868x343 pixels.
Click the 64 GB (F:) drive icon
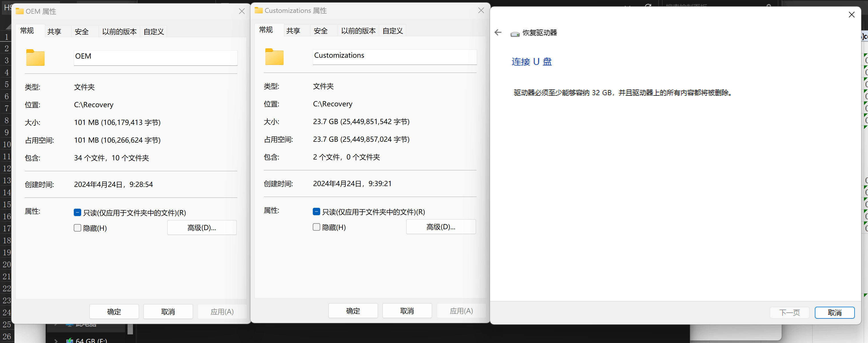pos(70,340)
